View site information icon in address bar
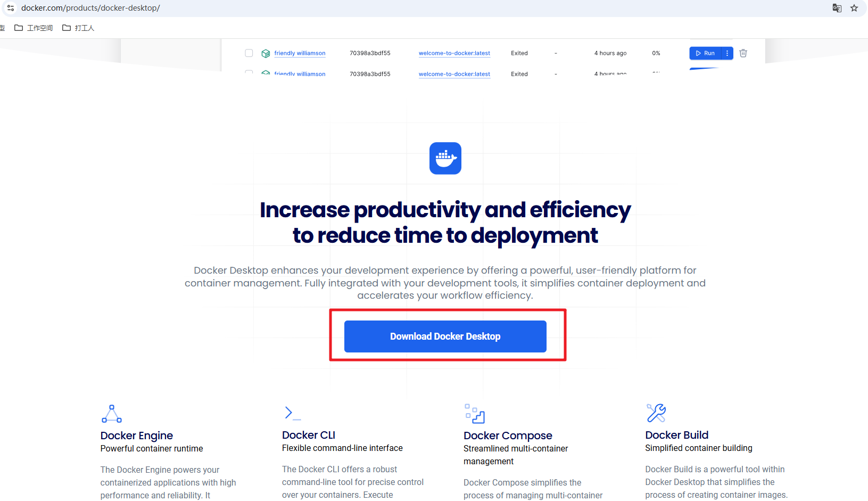Viewport: 868px width, 501px height. 11,8
